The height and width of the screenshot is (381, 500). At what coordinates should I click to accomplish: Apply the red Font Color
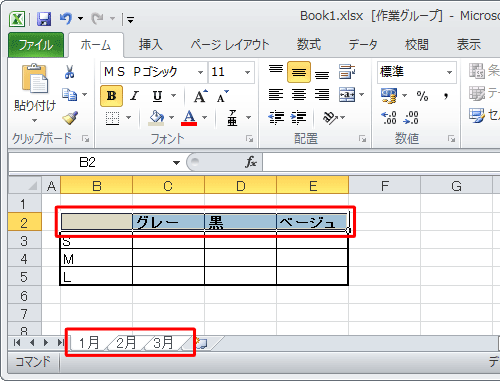tap(189, 118)
